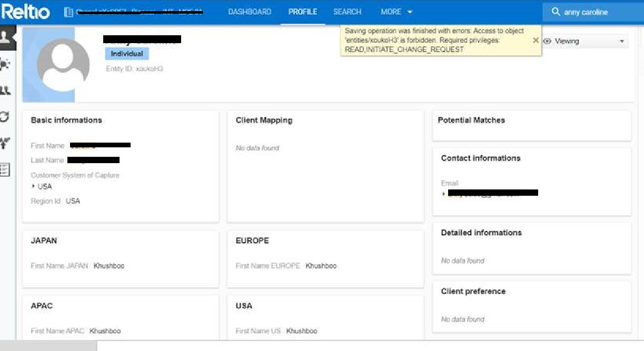Open the list view icon in sidebar
644x351 pixels.
[x=5, y=169]
